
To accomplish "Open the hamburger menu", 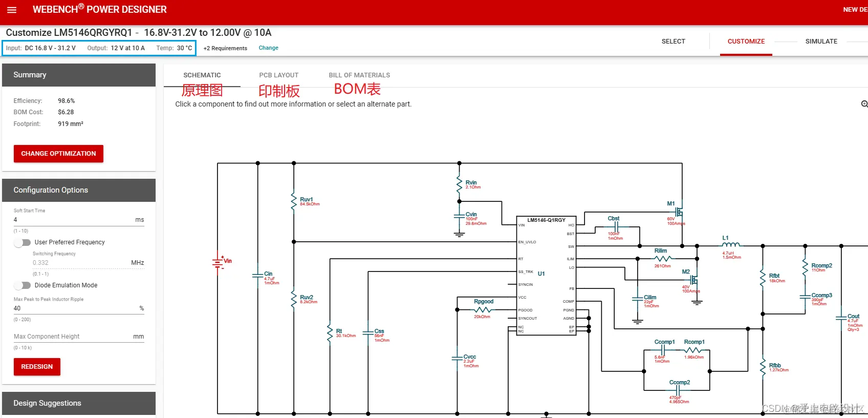I will (x=12, y=10).
